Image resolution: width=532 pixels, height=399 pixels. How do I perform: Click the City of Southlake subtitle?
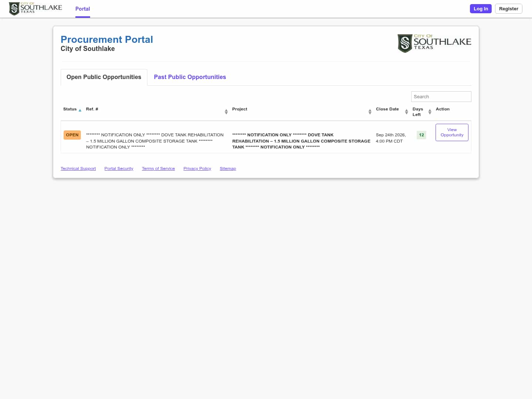tap(88, 49)
